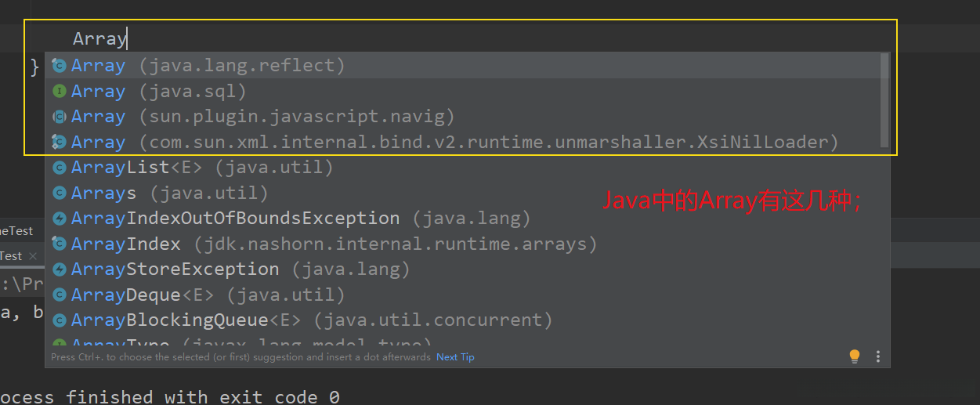Click the completion list scrollbar
This screenshot has width=980, height=405.
click(884, 100)
